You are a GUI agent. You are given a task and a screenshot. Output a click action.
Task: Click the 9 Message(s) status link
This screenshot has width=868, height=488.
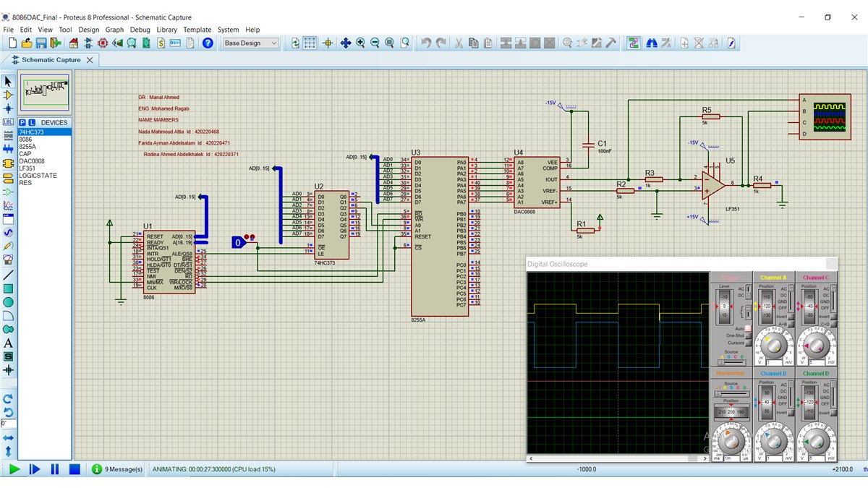point(124,469)
